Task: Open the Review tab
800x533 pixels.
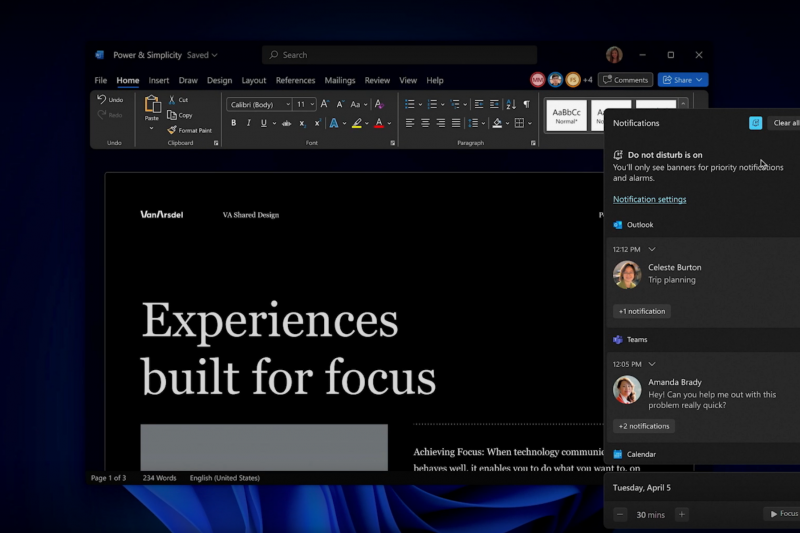Action: [377, 81]
